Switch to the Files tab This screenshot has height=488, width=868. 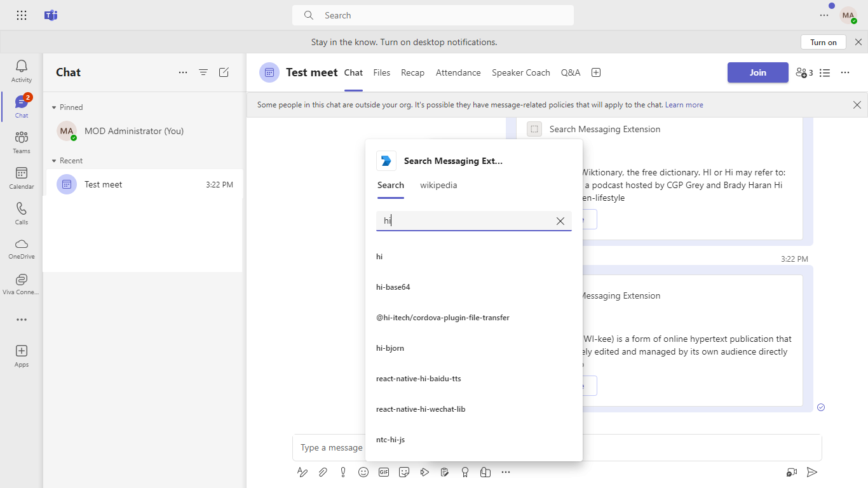tap(382, 72)
